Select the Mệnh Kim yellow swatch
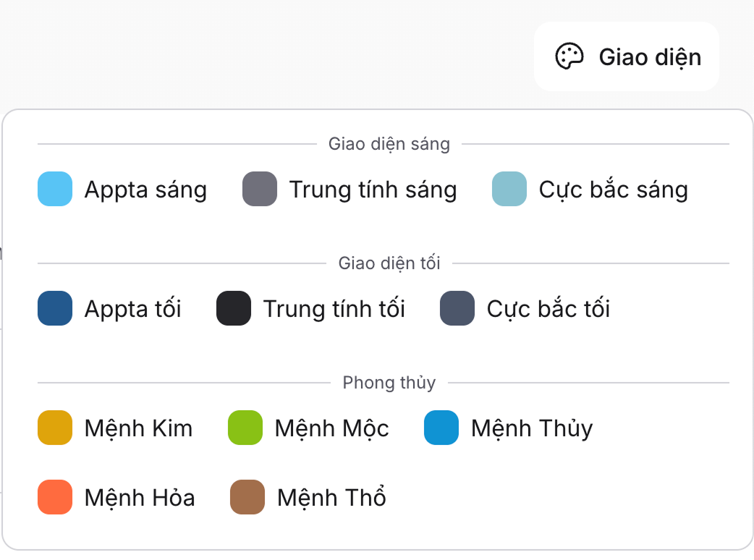754x560 pixels. pos(54,428)
